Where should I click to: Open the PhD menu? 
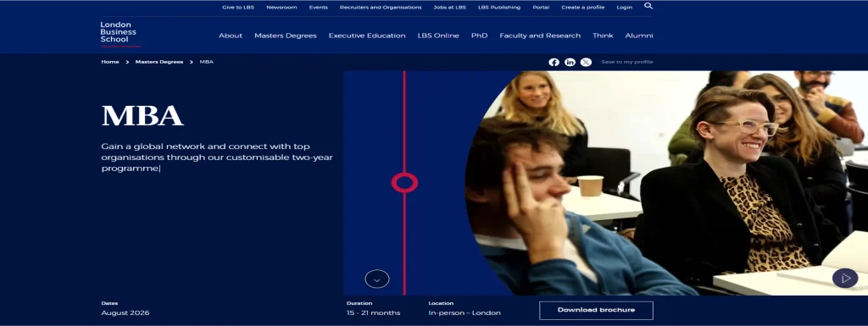[x=480, y=36]
